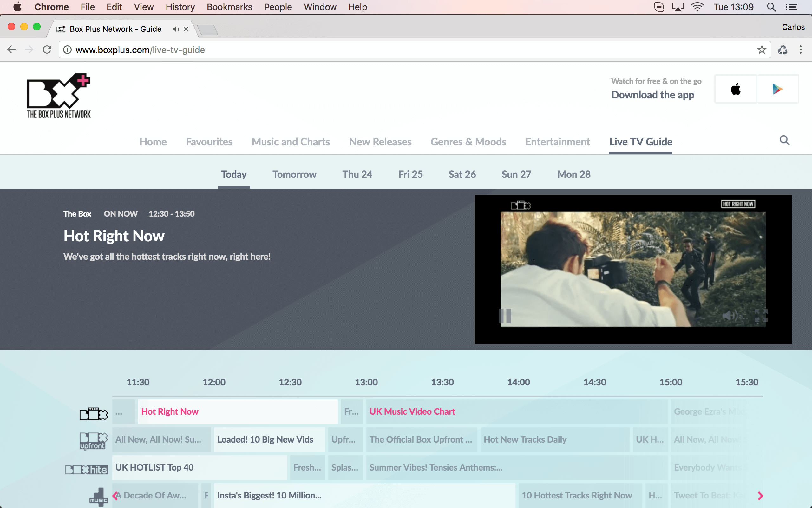Open New Releases section
Image resolution: width=812 pixels, height=508 pixels.
pyautogui.click(x=380, y=142)
